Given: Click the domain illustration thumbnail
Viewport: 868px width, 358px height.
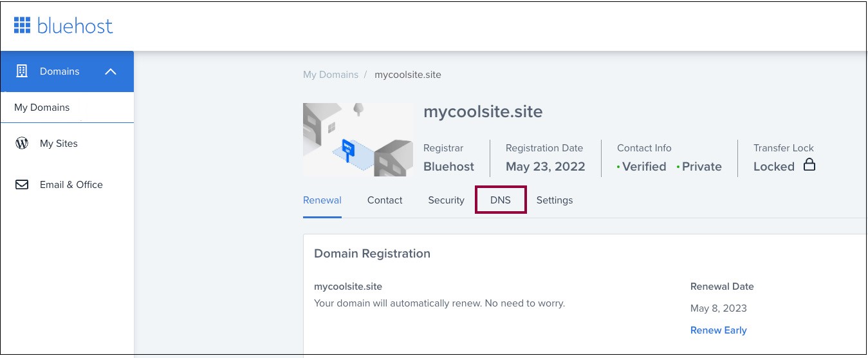Looking at the screenshot, I should click(x=358, y=140).
